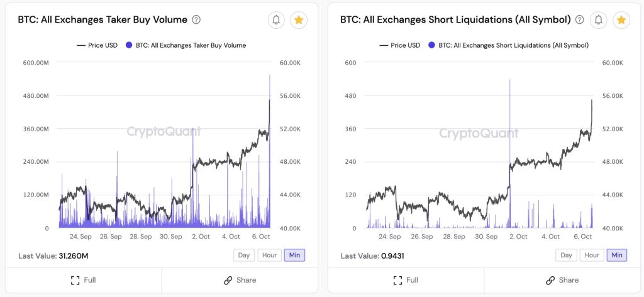Viewport: 644px width, 297px height.
Task: Toggle Price USD legend on Short Liquidations chart
Action: [401, 45]
